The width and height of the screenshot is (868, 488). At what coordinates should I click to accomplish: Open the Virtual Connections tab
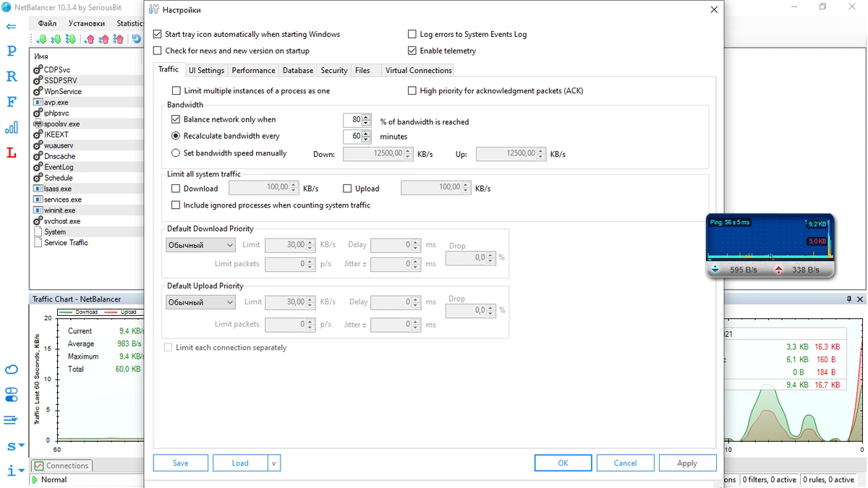click(x=419, y=70)
